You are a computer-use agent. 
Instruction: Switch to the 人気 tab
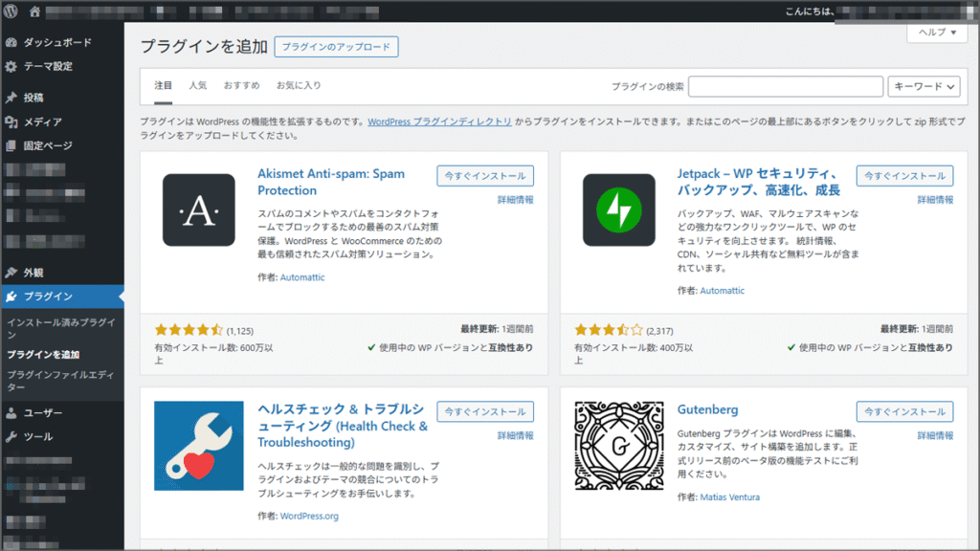(197, 85)
